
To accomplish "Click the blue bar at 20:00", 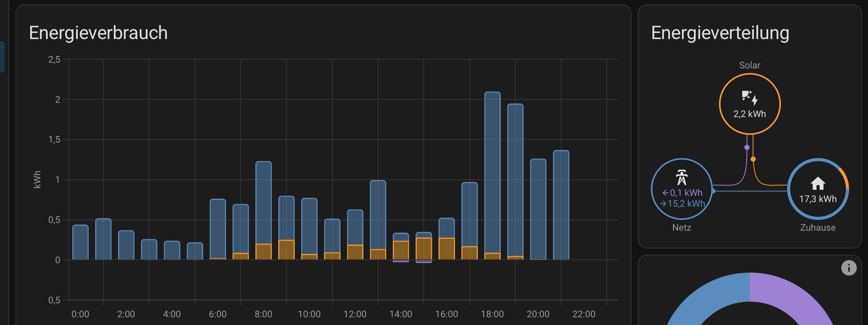I will point(538,209).
